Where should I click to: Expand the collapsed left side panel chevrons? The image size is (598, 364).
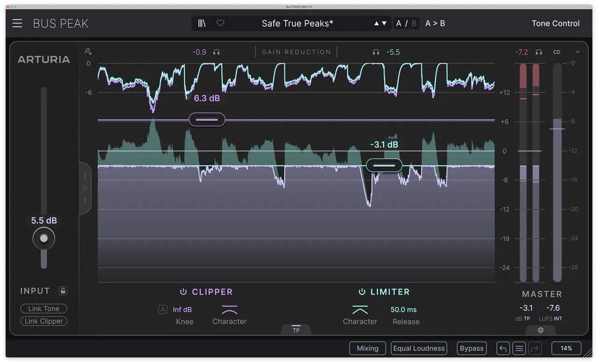pos(85,189)
